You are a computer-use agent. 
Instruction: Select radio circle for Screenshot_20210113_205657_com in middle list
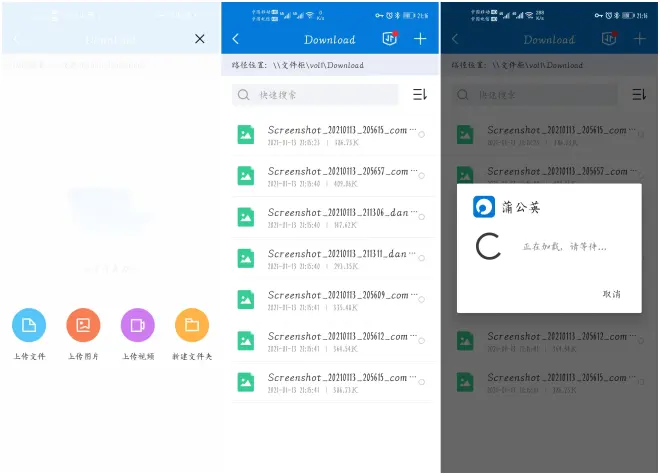pos(422,176)
